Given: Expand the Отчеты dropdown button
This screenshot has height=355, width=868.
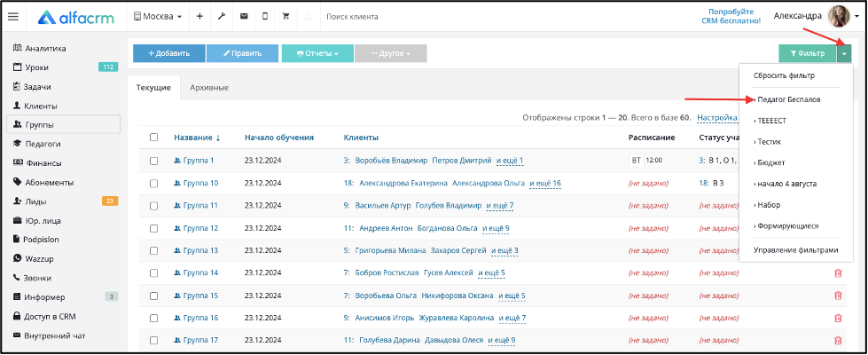Looking at the screenshot, I should (x=317, y=54).
